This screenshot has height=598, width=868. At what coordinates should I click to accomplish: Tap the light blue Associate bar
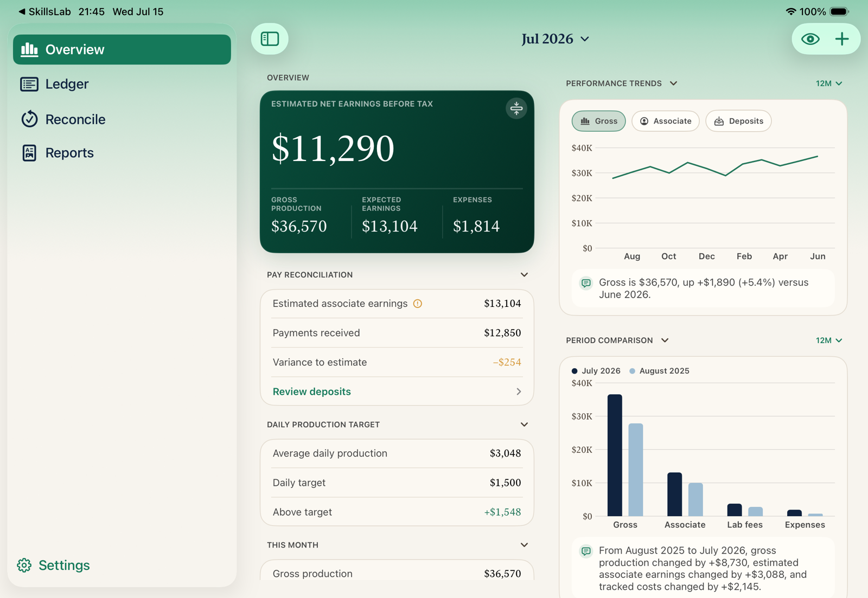tap(695, 499)
